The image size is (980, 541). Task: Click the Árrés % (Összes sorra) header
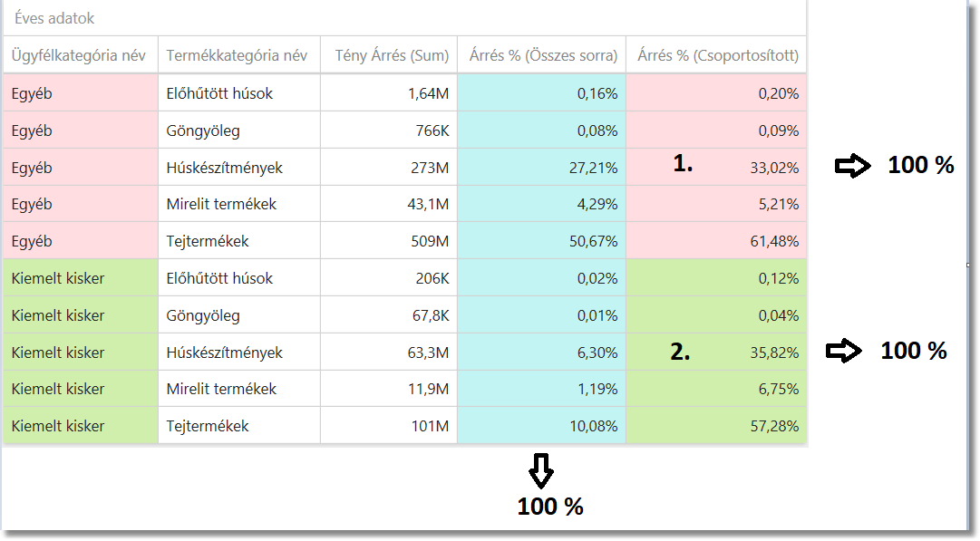pos(543,55)
